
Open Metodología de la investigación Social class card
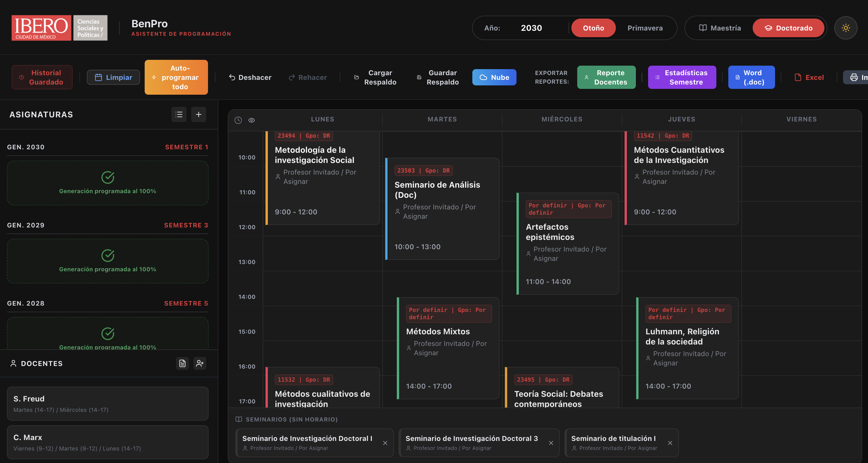[x=322, y=178]
